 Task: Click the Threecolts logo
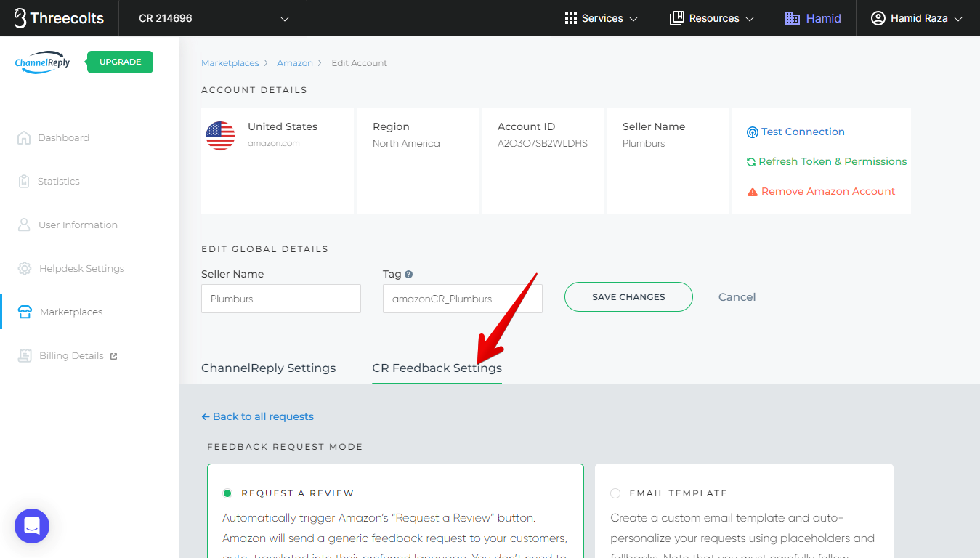point(59,18)
